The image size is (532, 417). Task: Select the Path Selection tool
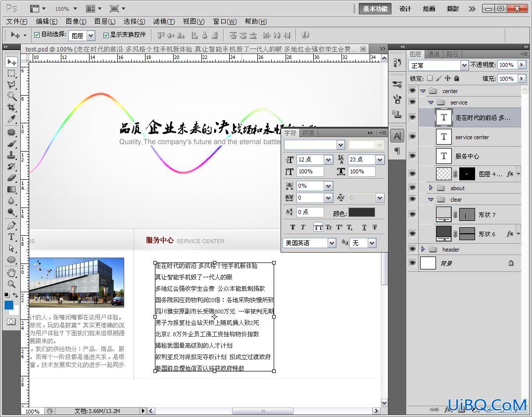point(11,248)
